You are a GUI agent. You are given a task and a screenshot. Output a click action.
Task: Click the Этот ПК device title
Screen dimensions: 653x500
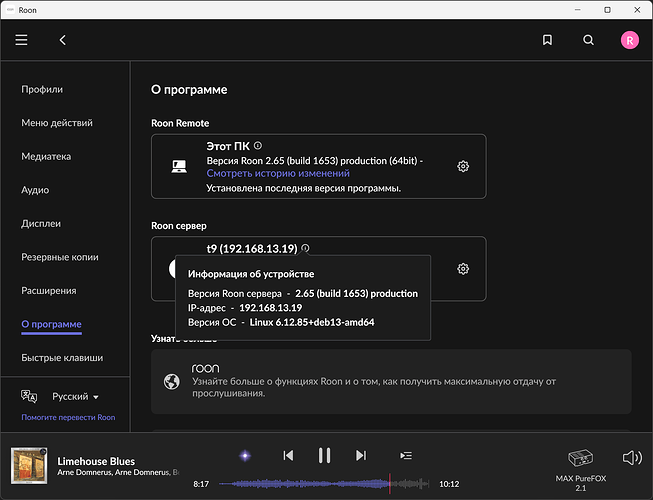tap(228, 146)
